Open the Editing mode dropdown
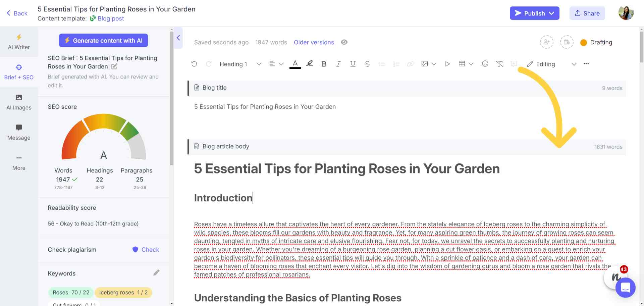644x306 pixels. tap(574, 64)
